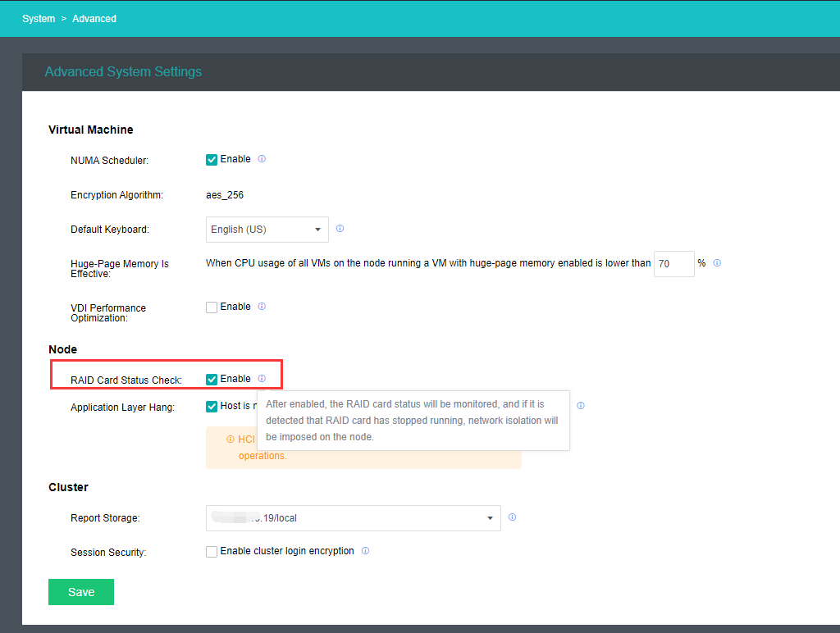Click the info icon near the RAID tooltip

point(581,405)
